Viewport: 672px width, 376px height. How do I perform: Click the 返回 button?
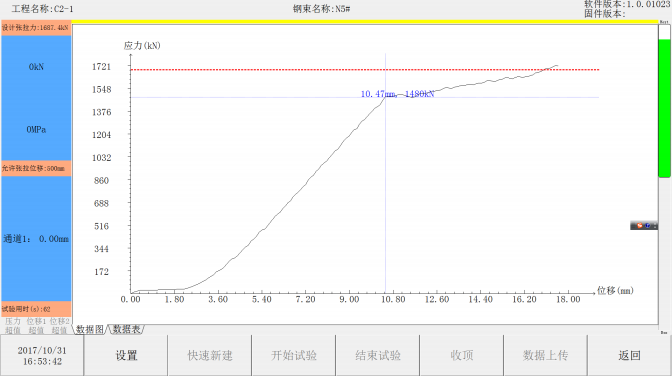tap(629, 355)
